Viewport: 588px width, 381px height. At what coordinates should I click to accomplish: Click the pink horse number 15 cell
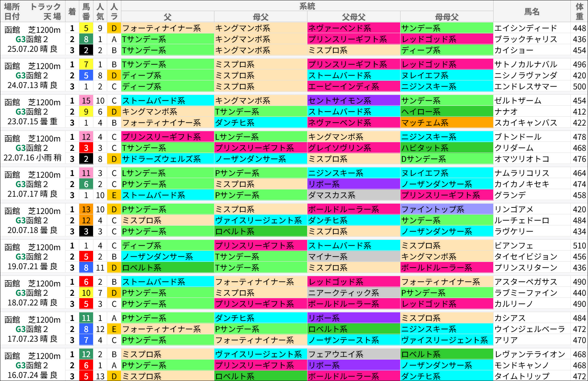coord(86,101)
